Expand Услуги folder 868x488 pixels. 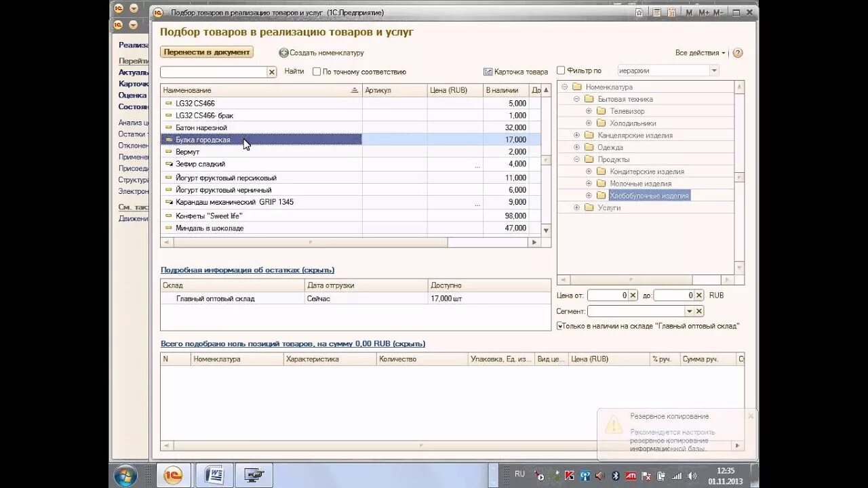pyautogui.click(x=576, y=207)
